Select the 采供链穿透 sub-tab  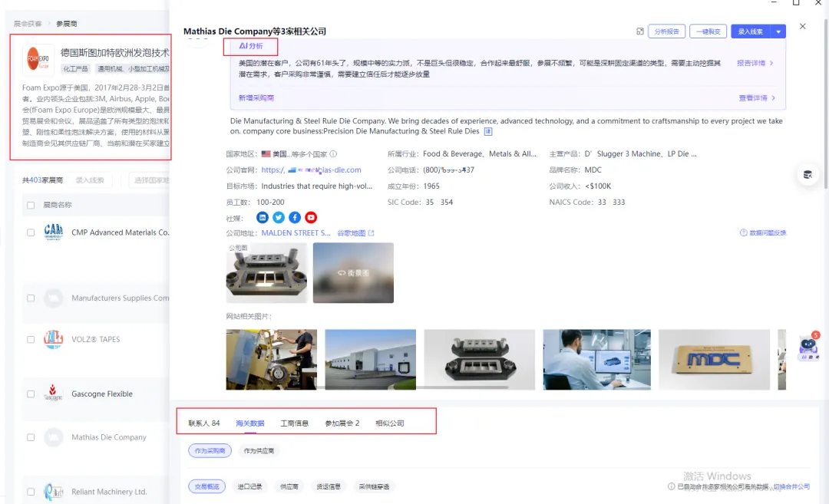(375, 486)
